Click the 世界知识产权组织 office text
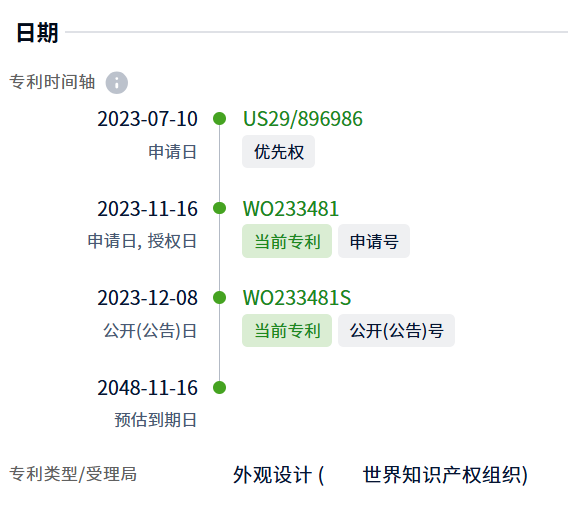The image size is (568, 521). pos(442,475)
